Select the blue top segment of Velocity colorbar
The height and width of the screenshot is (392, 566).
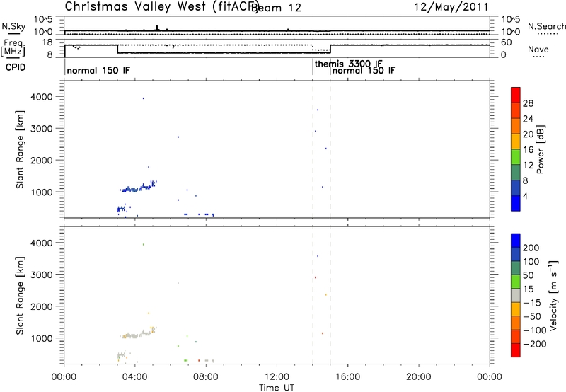pyautogui.click(x=516, y=240)
